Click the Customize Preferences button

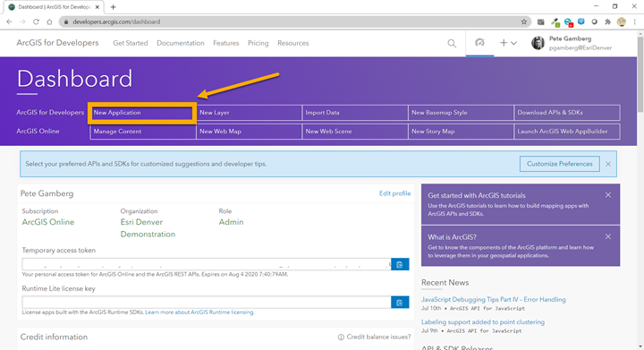[x=559, y=164]
